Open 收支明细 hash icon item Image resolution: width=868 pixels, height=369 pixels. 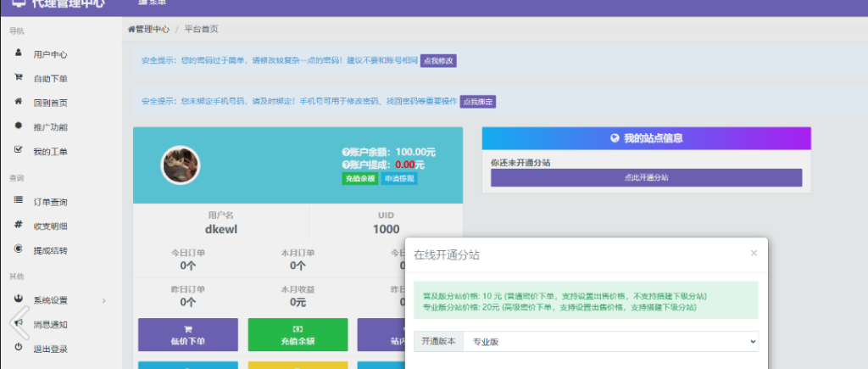pos(50,226)
